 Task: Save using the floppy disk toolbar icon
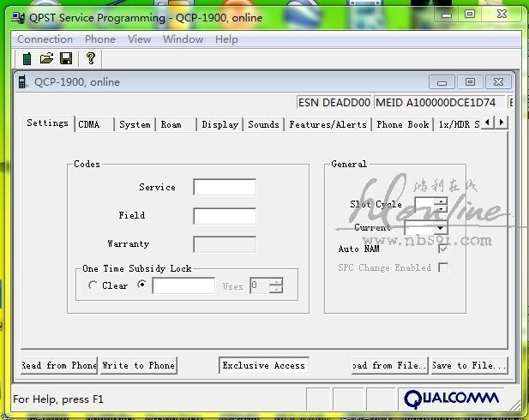click(x=66, y=58)
